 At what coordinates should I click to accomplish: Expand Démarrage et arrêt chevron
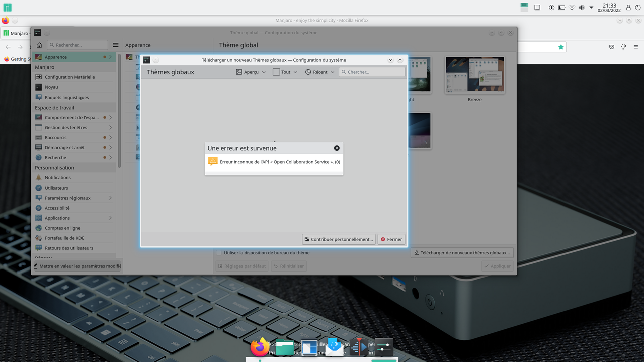110,147
